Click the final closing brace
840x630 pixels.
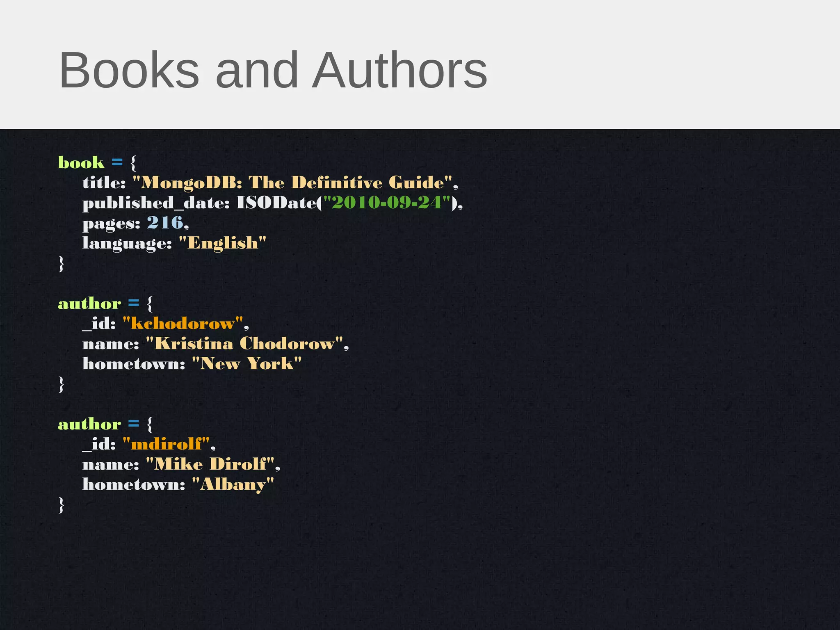point(62,504)
